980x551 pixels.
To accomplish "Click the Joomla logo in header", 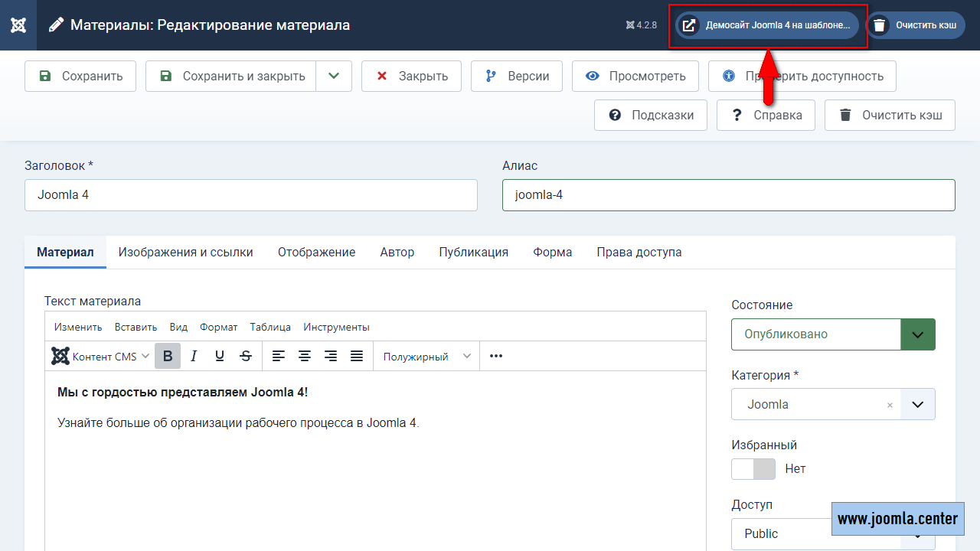I will [18, 25].
